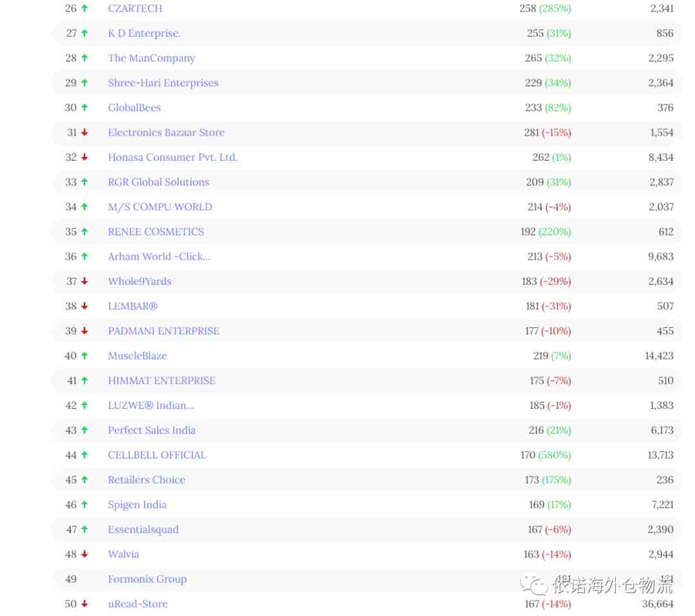Open Essentialsquad seller link

pyautogui.click(x=143, y=529)
